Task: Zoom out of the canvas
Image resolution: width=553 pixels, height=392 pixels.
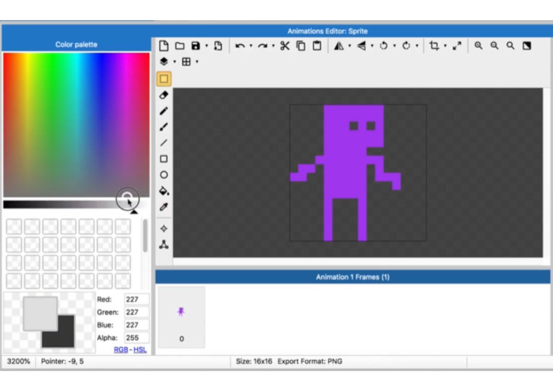Action: (494, 46)
